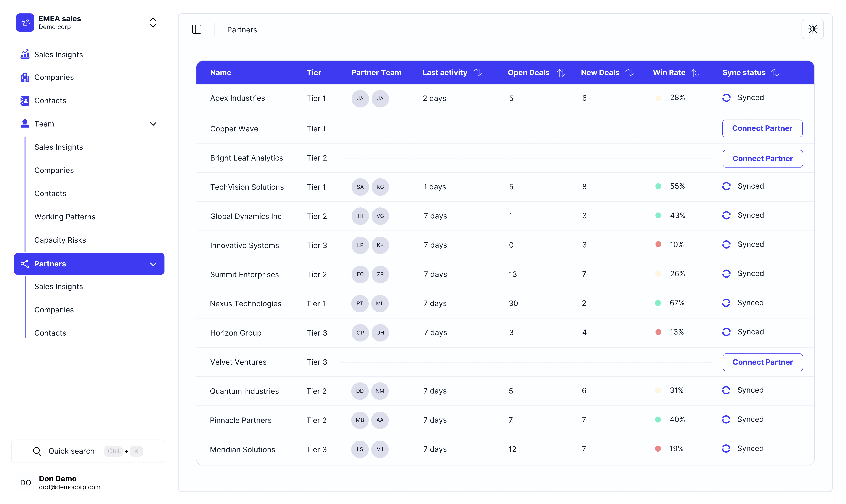Viewport: 846px width, 504px height.
Task: Click the Companies building icon
Action: (x=25, y=78)
